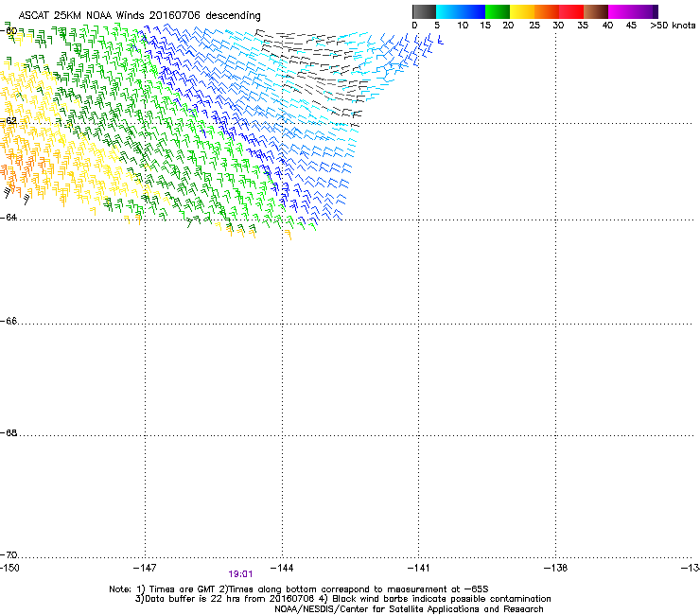
Task: Click the longitude label -138
Action: click(x=556, y=568)
